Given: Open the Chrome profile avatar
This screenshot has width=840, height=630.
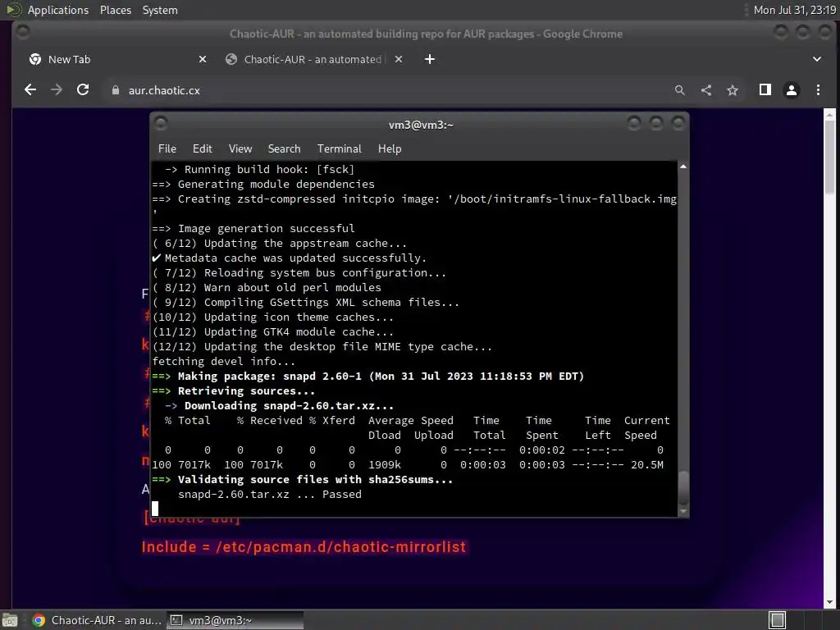Looking at the screenshot, I should 792,90.
